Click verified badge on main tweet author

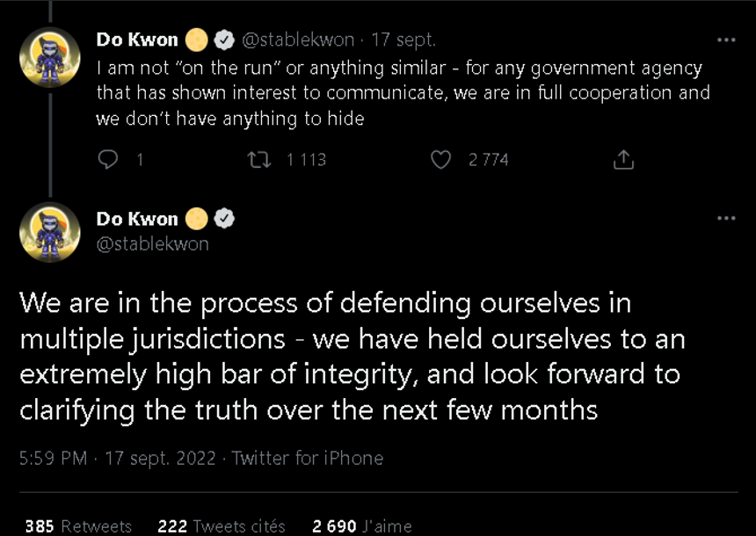coord(224,219)
